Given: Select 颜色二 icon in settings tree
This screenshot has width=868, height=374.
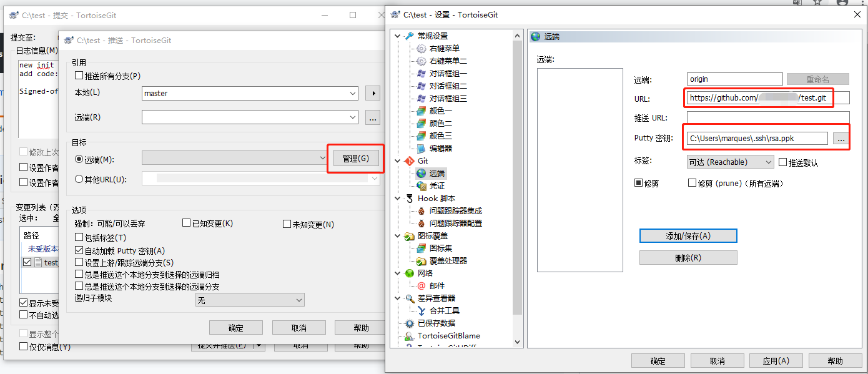Looking at the screenshot, I should pos(422,123).
